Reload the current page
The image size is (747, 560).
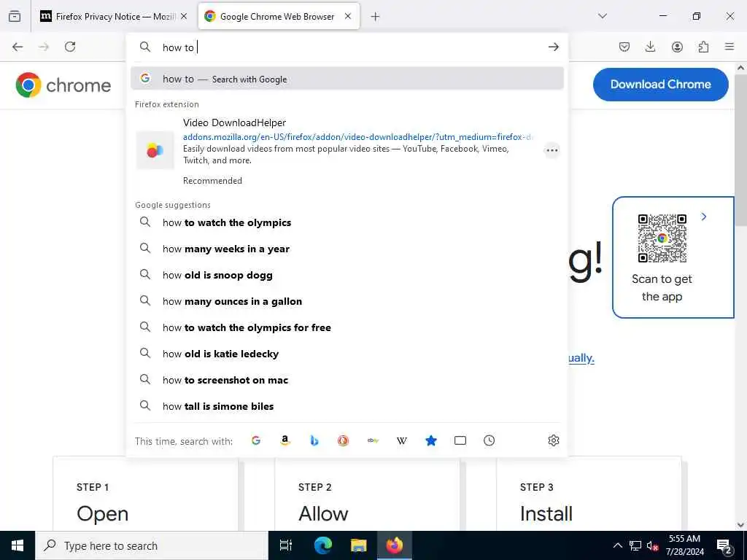[70, 47]
